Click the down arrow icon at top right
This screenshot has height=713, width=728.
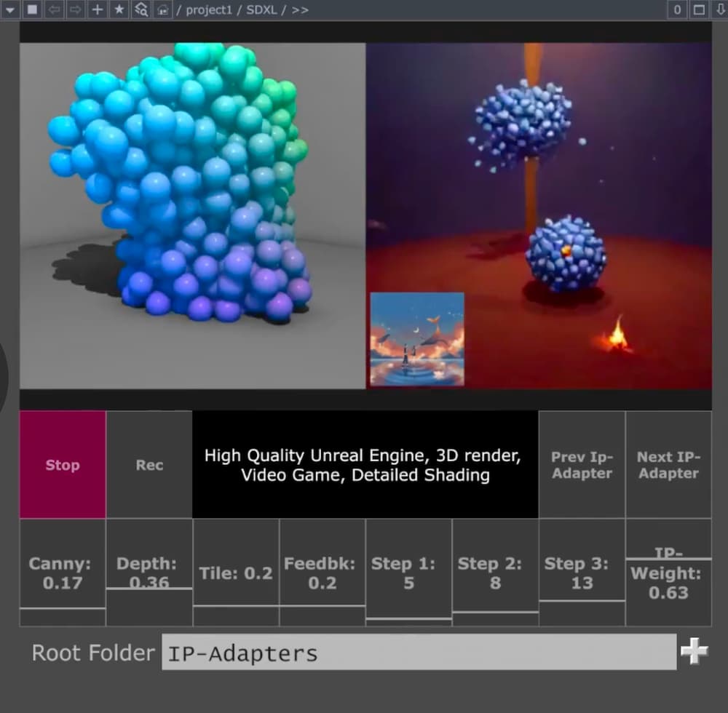click(719, 9)
